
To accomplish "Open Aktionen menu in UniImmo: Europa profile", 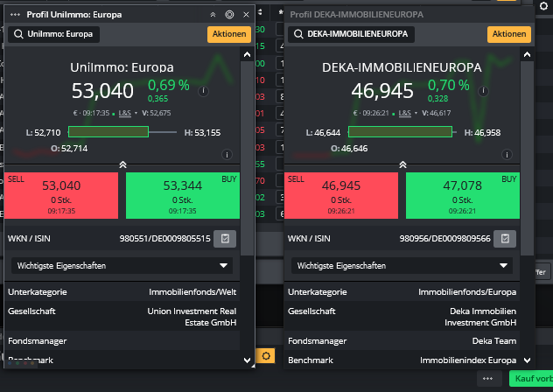I will coord(228,34).
